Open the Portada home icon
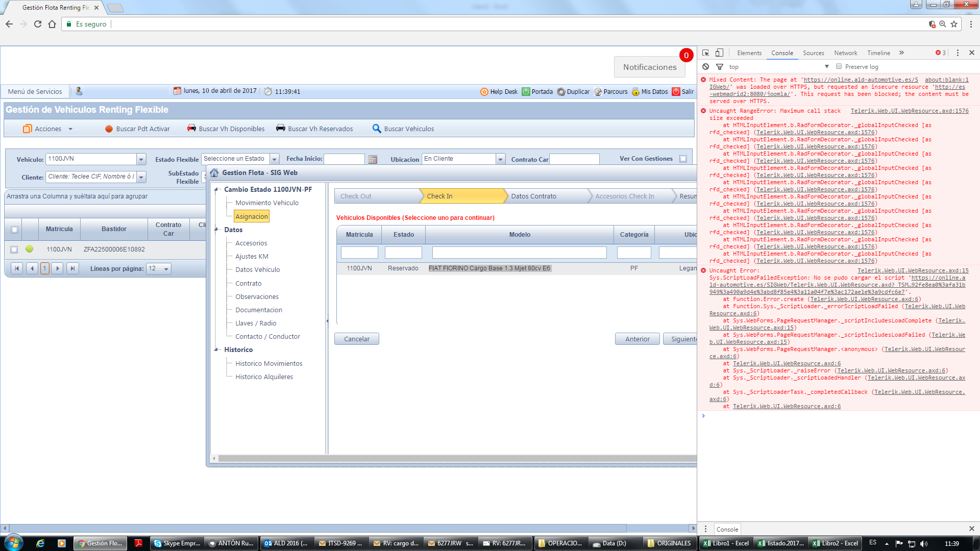 526,92
